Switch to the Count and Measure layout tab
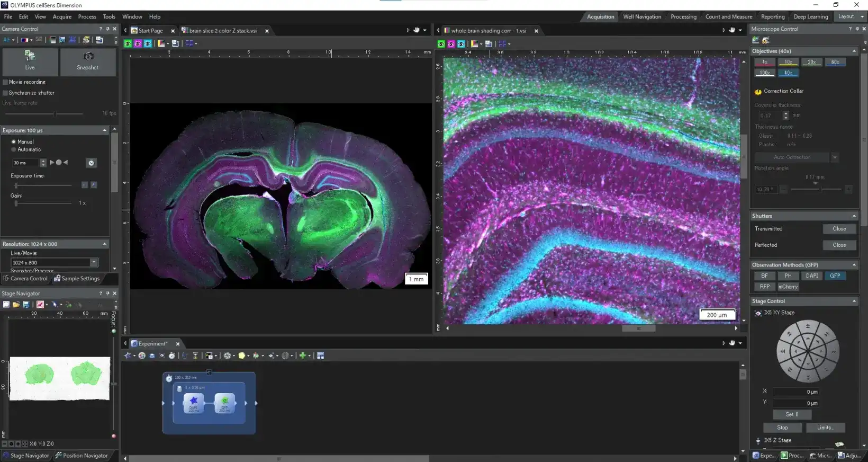This screenshot has width=868, height=462. (728, 16)
